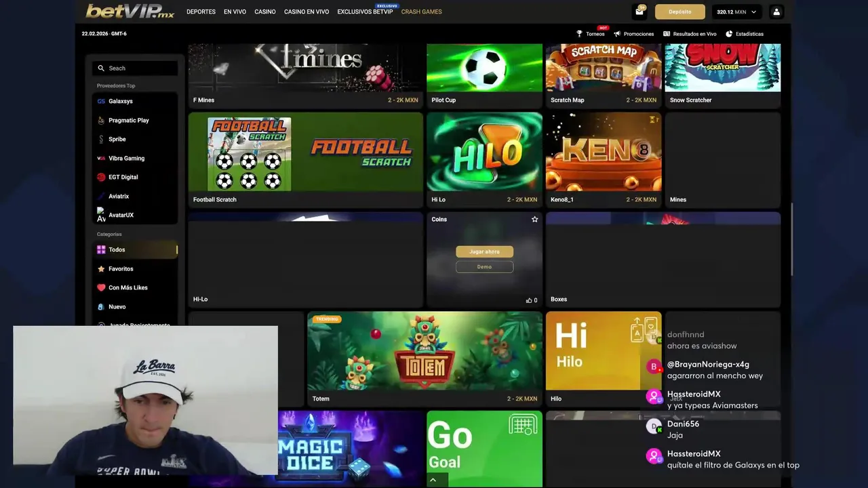Image resolution: width=868 pixels, height=488 pixels.
Task: Click the Torneos link text
Action: click(595, 34)
